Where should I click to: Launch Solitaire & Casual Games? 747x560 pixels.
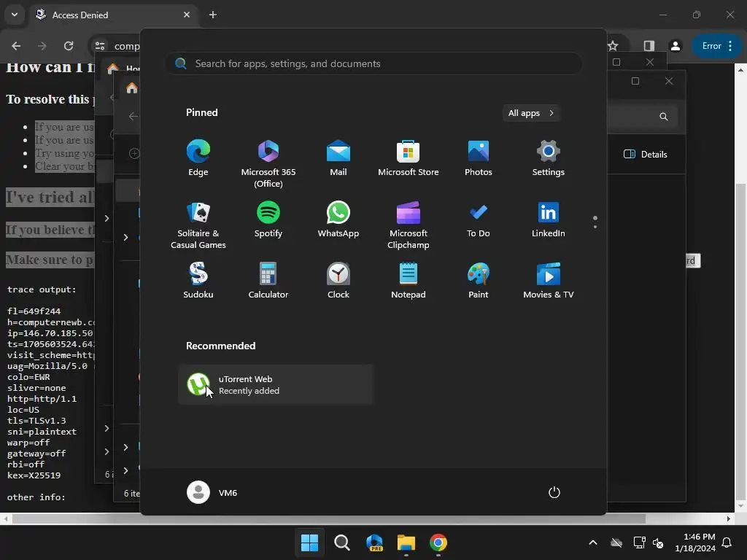pyautogui.click(x=198, y=225)
